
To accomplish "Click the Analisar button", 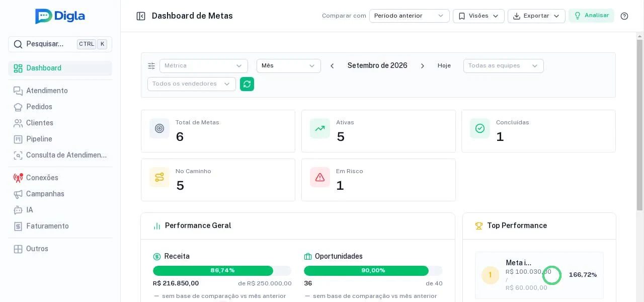I will (591, 16).
